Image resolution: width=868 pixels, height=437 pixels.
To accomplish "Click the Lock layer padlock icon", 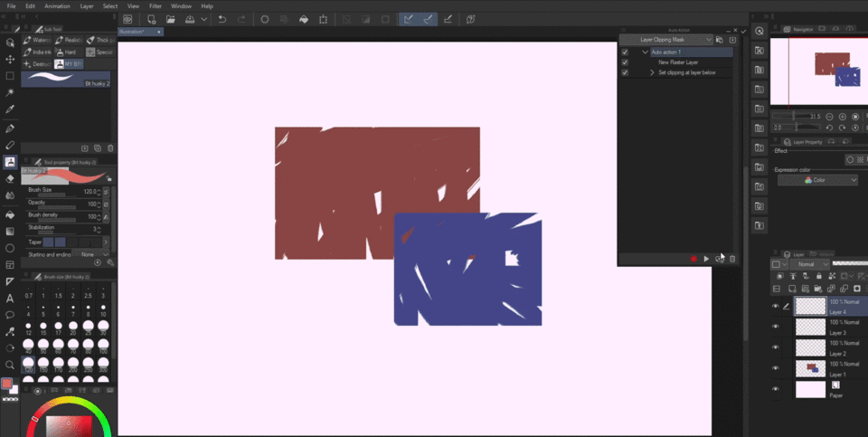I will [x=819, y=276].
